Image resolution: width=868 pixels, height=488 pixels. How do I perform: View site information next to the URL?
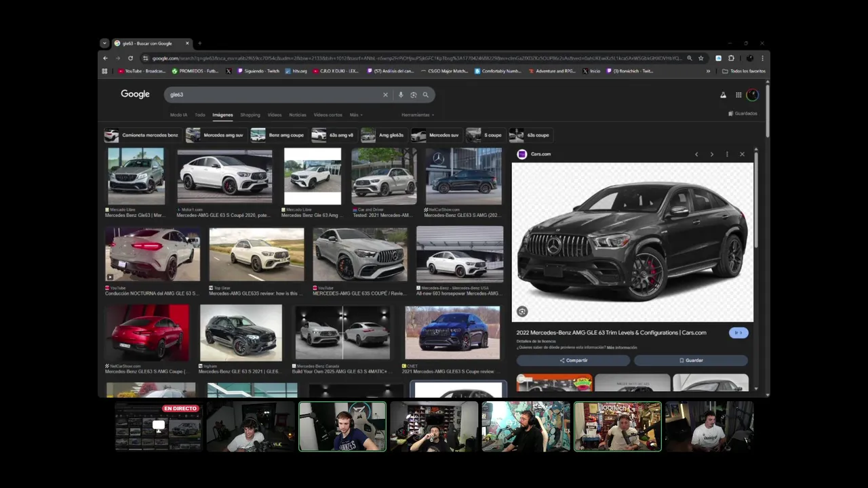[145, 58]
